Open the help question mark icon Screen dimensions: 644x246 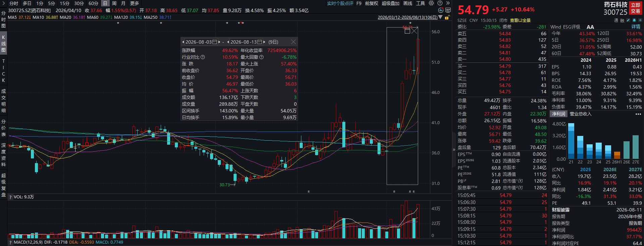point(440,3)
